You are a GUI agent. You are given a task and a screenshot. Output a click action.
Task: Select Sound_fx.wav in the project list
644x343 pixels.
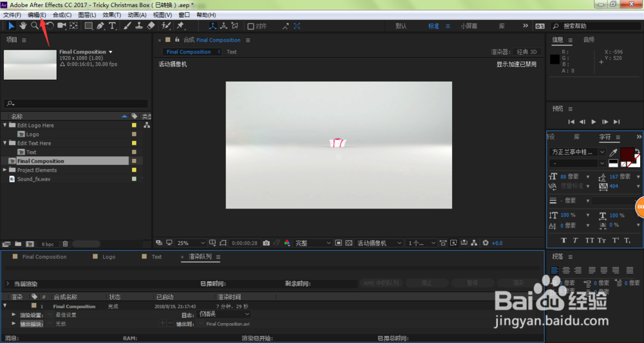(x=33, y=179)
